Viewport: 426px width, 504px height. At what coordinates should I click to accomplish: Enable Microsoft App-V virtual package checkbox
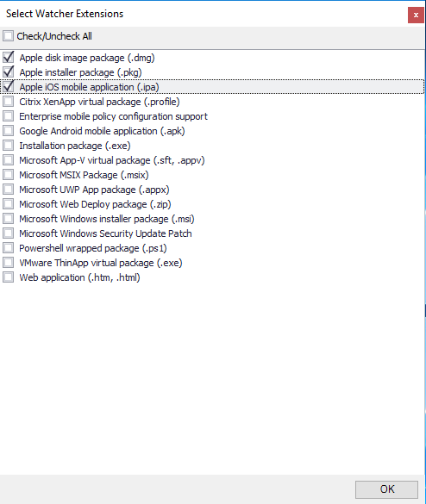pos(8,160)
